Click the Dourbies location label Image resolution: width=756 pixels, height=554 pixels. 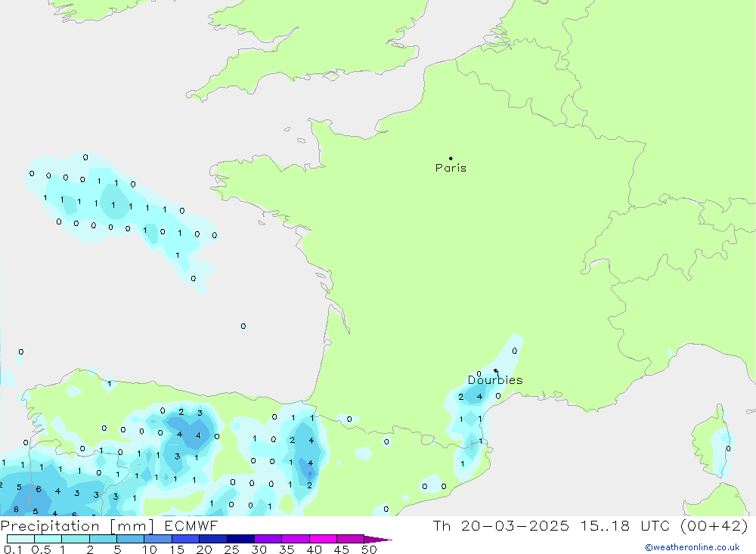pos(495,380)
